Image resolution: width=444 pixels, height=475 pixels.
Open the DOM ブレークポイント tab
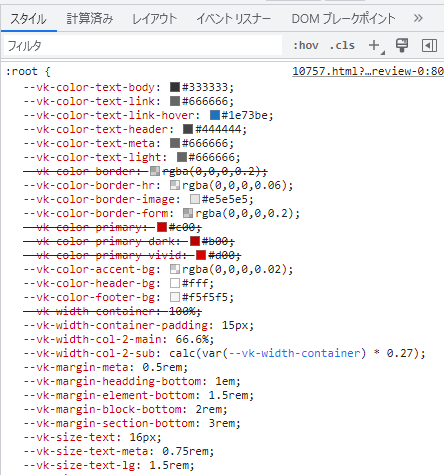tap(343, 19)
